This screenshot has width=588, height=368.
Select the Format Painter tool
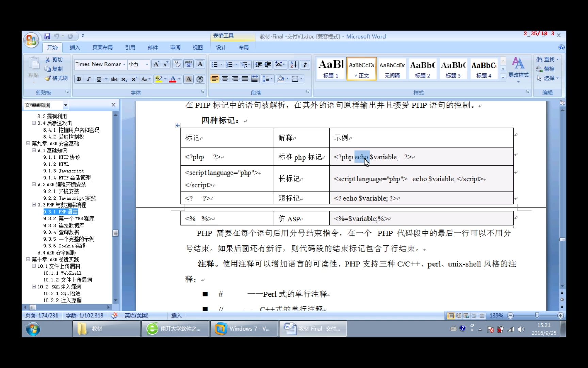[56, 78]
